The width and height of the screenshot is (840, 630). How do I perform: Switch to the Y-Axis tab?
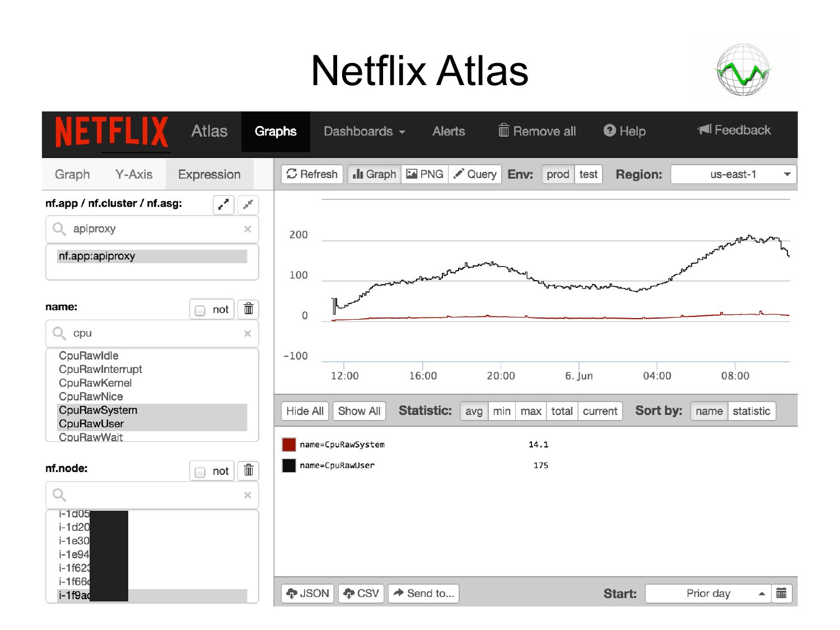click(x=134, y=174)
